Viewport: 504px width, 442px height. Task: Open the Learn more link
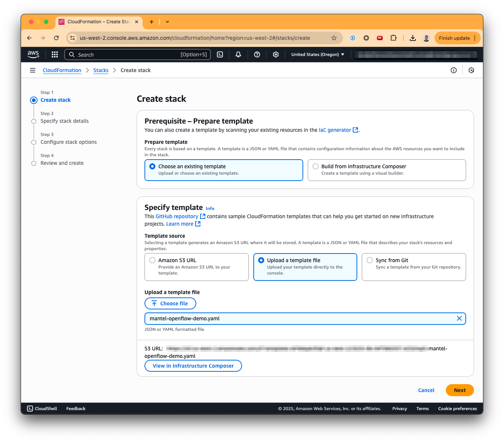point(183,224)
